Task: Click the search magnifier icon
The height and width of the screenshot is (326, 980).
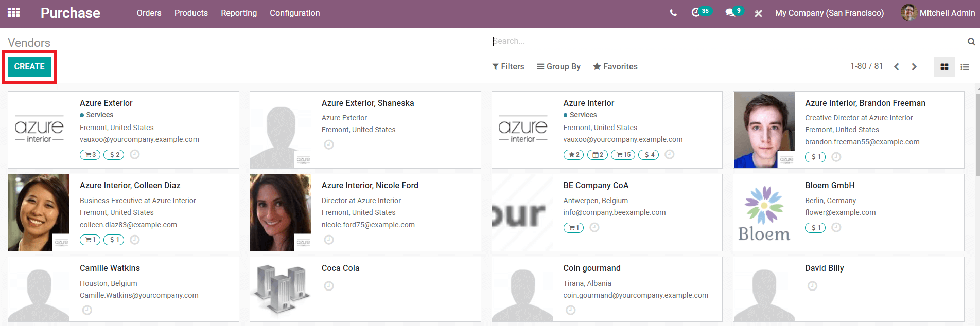Action: click(971, 42)
